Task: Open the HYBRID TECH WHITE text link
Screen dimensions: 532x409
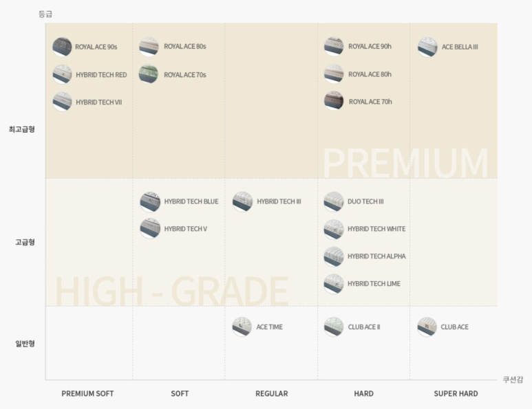Action: [376, 229]
